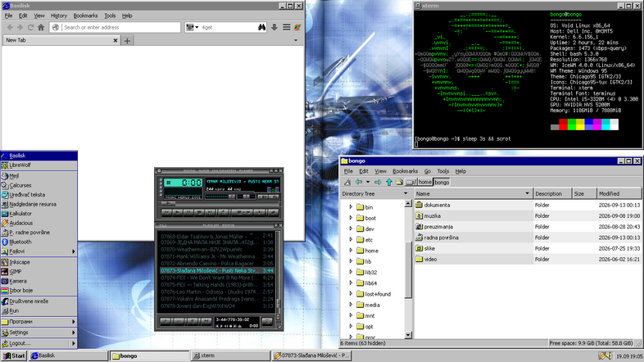Adjust the Audacious balance slider

246,197
